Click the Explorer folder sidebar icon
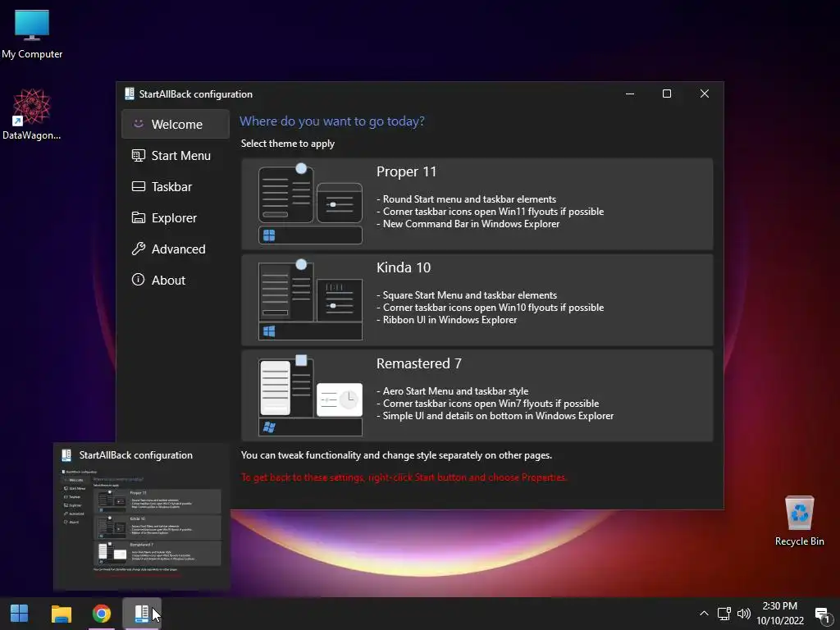840x630 pixels. tap(138, 217)
